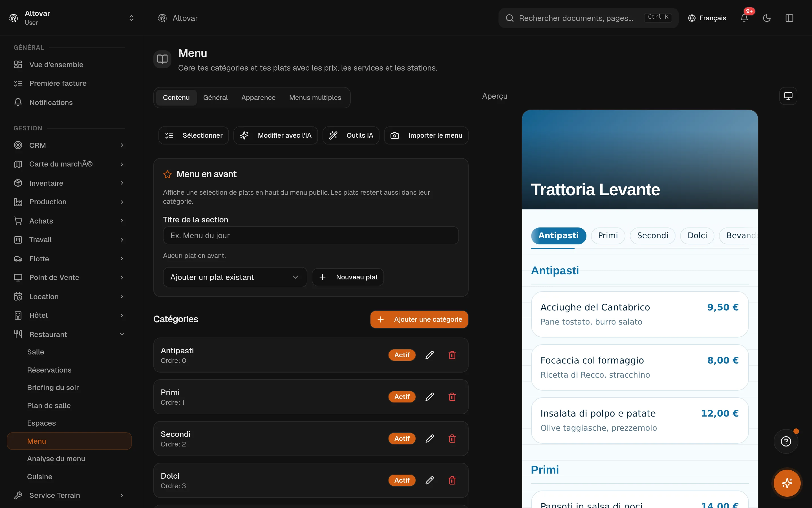The image size is (812, 508).
Task: Delete the Antipasti category with the trash icon
Action: click(452, 355)
